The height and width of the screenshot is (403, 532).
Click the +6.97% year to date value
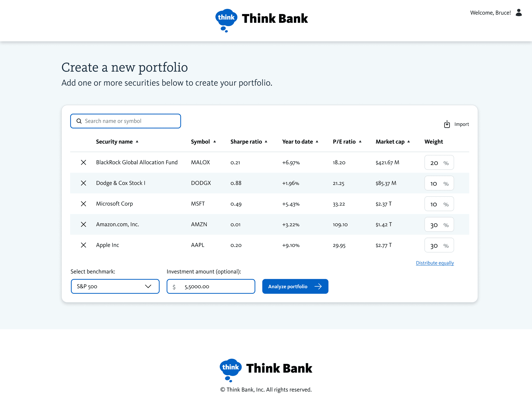click(291, 163)
